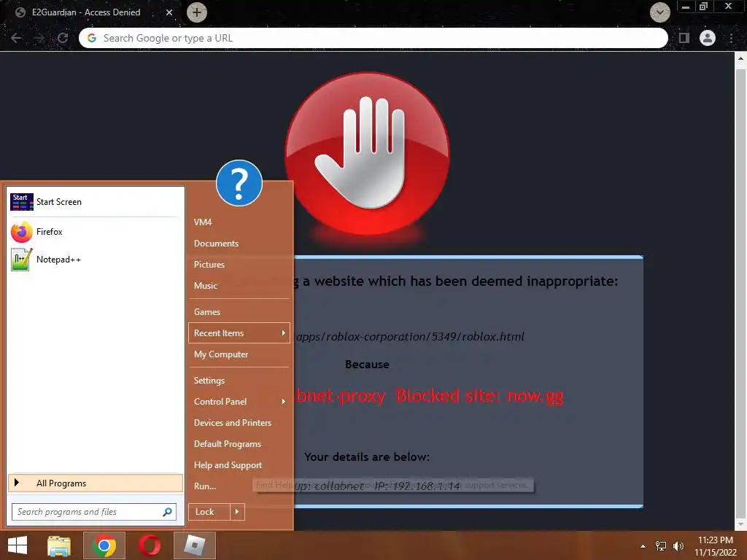Reload the page with the refresh icon
The width and height of the screenshot is (747, 560).
click(63, 38)
